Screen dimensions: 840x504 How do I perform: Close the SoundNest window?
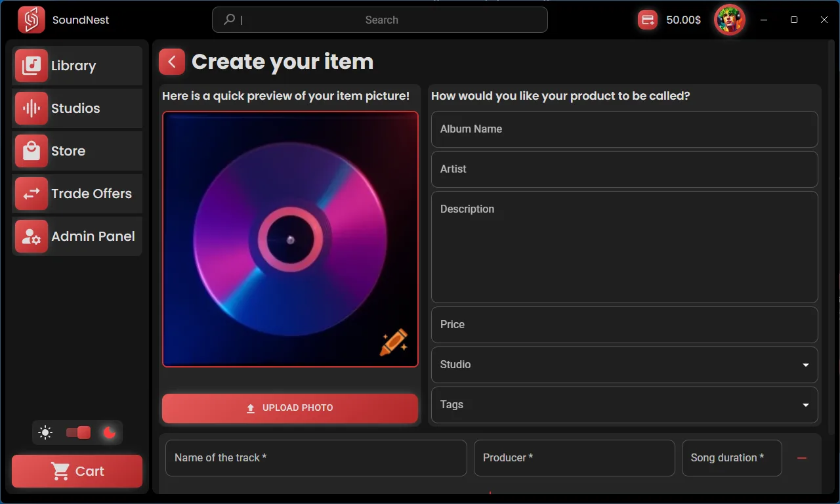[824, 20]
